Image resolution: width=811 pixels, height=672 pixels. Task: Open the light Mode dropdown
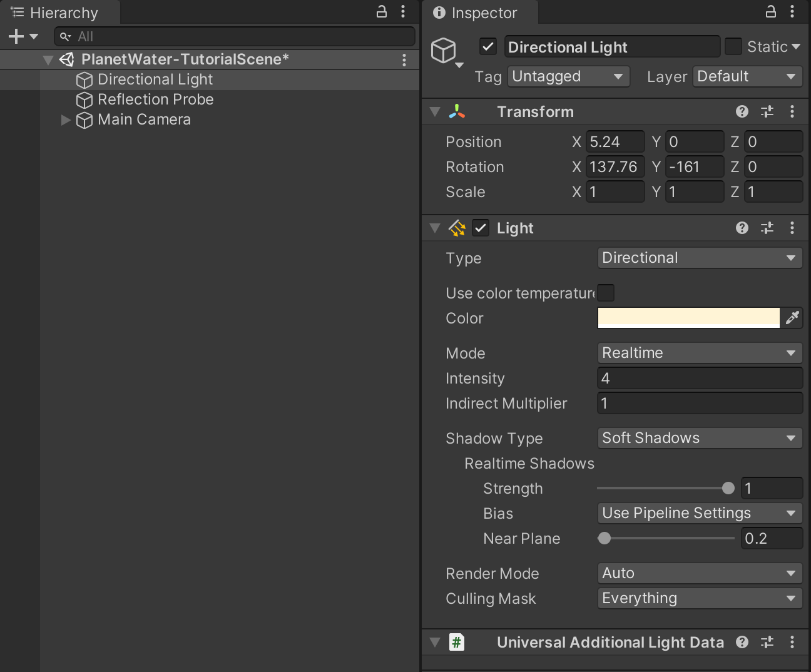(700, 353)
